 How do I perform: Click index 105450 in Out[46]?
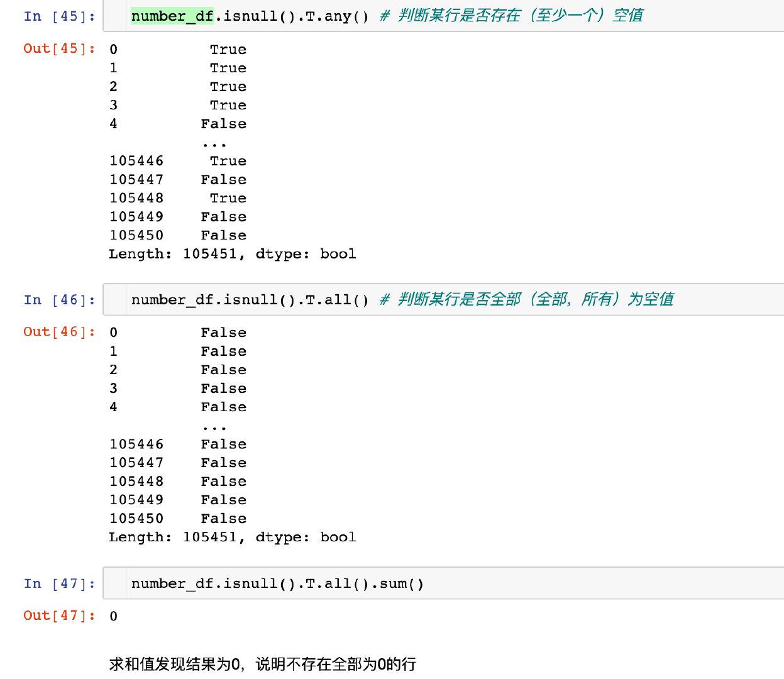[x=136, y=519]
